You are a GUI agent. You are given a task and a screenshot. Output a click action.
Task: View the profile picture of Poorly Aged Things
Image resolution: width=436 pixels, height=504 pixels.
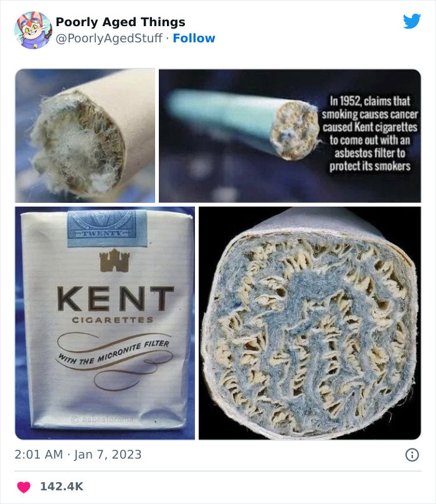click(29, 29)
